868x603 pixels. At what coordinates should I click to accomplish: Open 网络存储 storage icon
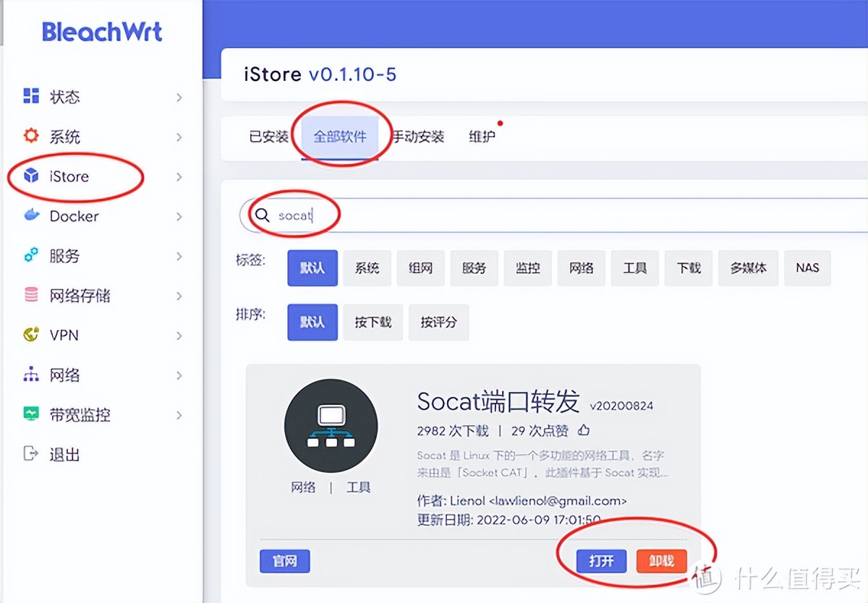point(30,295)
